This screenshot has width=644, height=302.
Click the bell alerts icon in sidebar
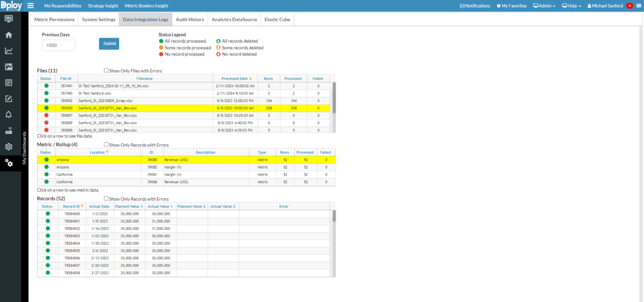9,115
